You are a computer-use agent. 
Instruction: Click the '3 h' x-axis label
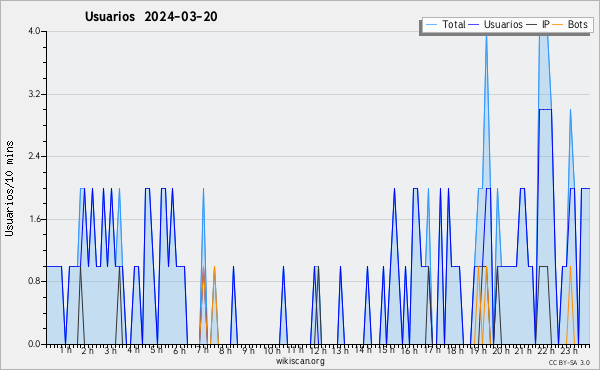coord(111,350)
